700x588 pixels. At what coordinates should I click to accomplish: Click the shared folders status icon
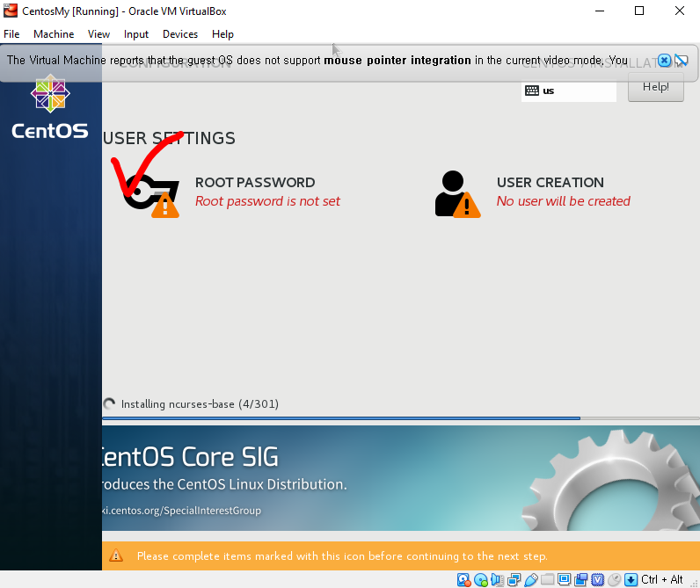tap(548, 579)
